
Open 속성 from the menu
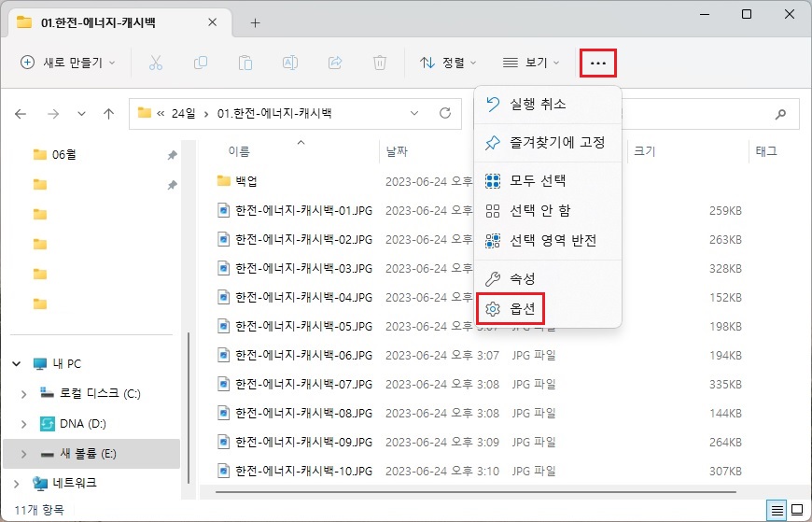[548, 279]
